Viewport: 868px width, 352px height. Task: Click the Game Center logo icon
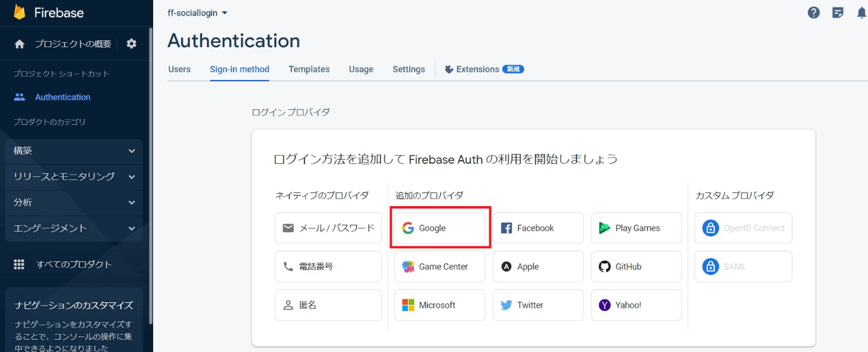pyautogui.click(x=408, y=266)
